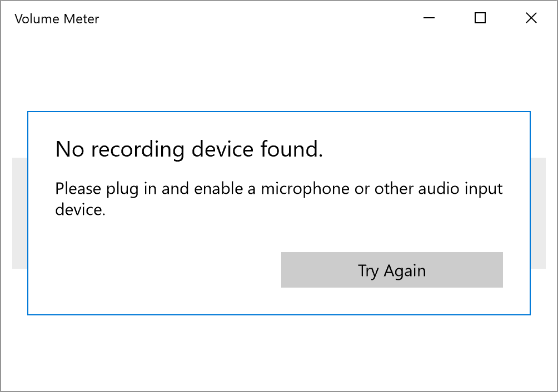Click the word "device." on the second message line
Image resolution: width=558 pixels, height=392 pixels.
point(80,210)
